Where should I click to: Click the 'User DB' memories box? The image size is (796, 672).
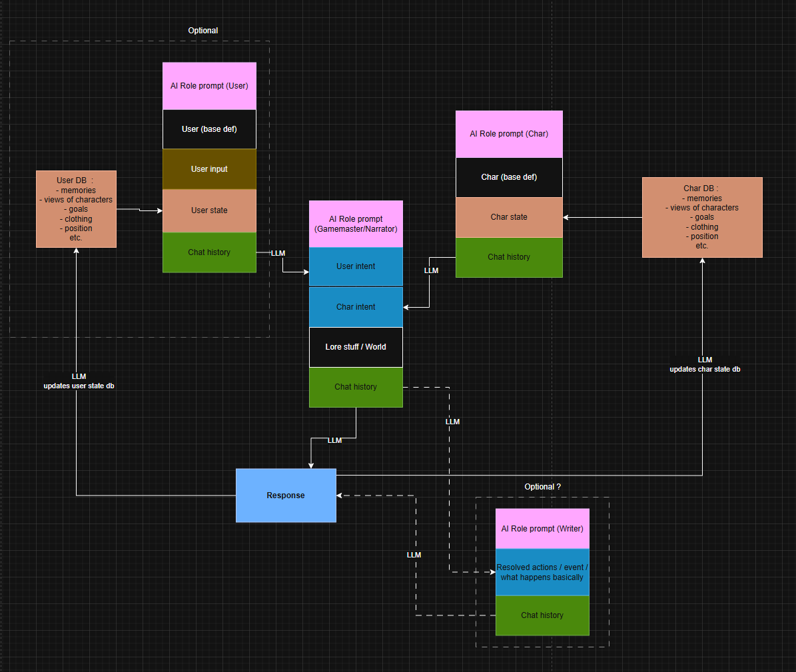click(76, 209)
